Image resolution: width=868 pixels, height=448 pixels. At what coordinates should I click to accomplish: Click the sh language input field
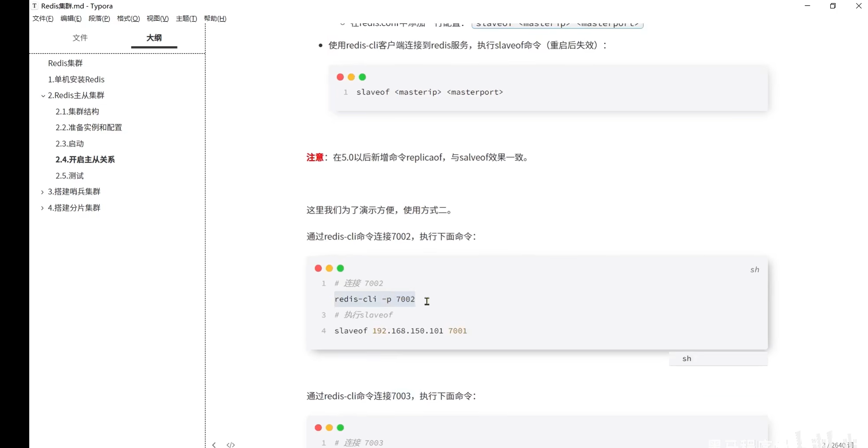tap(718, 358)
